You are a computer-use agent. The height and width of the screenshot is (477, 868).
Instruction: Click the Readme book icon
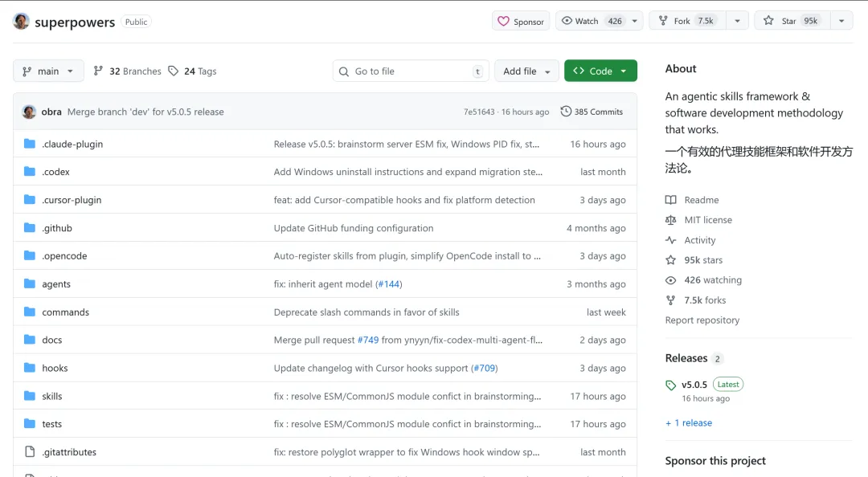pyautogui.click(x=671, y=200)
